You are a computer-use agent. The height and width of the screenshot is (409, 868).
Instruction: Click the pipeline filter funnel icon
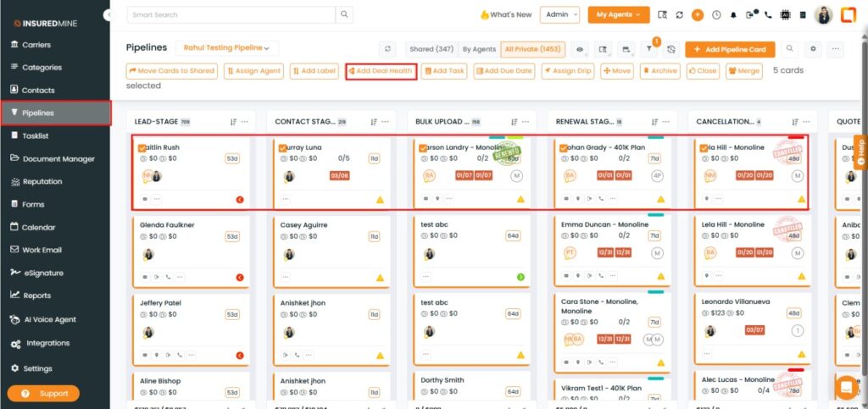pyautogui.click(x=648, y=49)
